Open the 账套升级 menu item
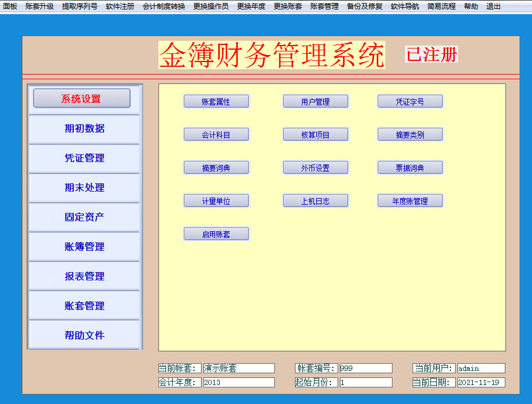Viewport: 532px width, 404px height. tap(40, 6)
